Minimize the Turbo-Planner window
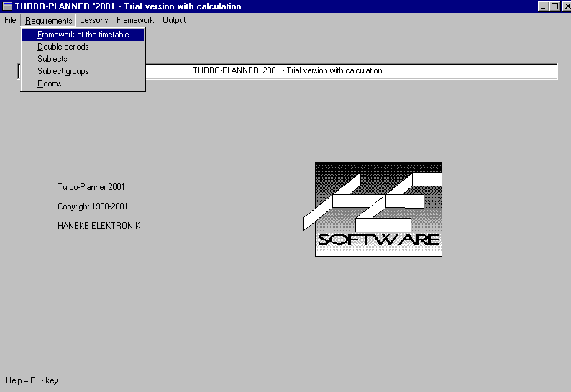The image size is (571, 392). (x=543, y=6)
